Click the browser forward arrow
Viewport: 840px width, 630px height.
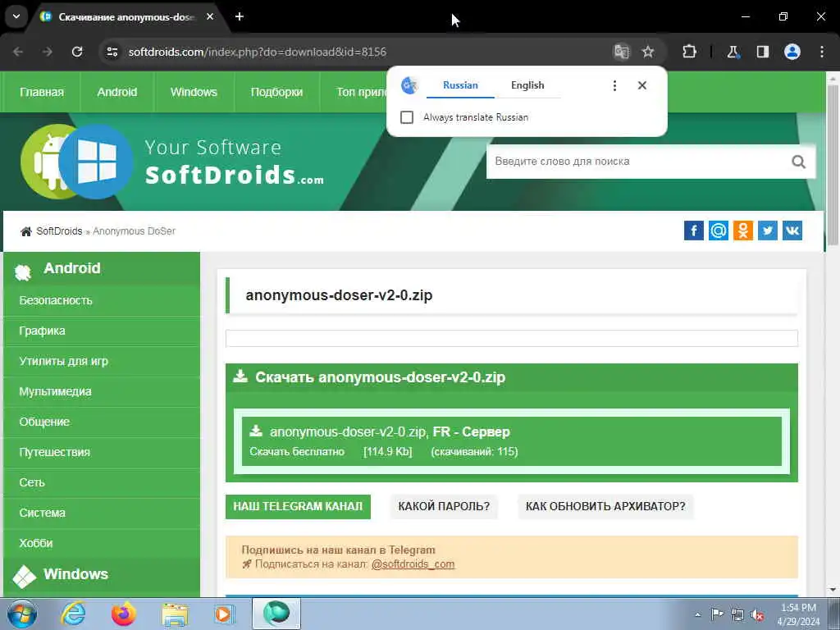pos(48,52)
